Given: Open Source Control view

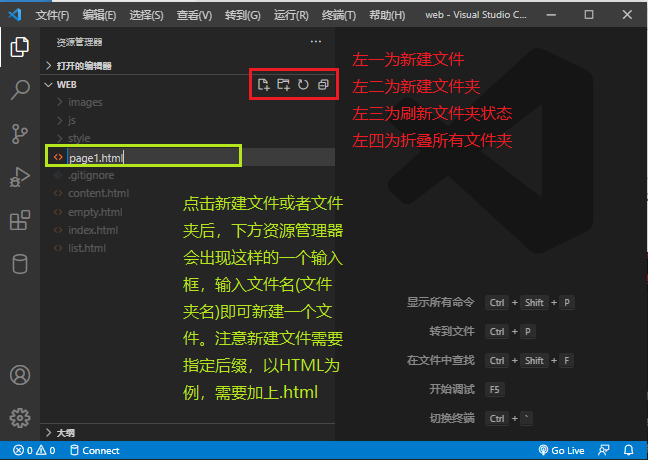Looking at the screenshot, I should (x=20, y=134).
